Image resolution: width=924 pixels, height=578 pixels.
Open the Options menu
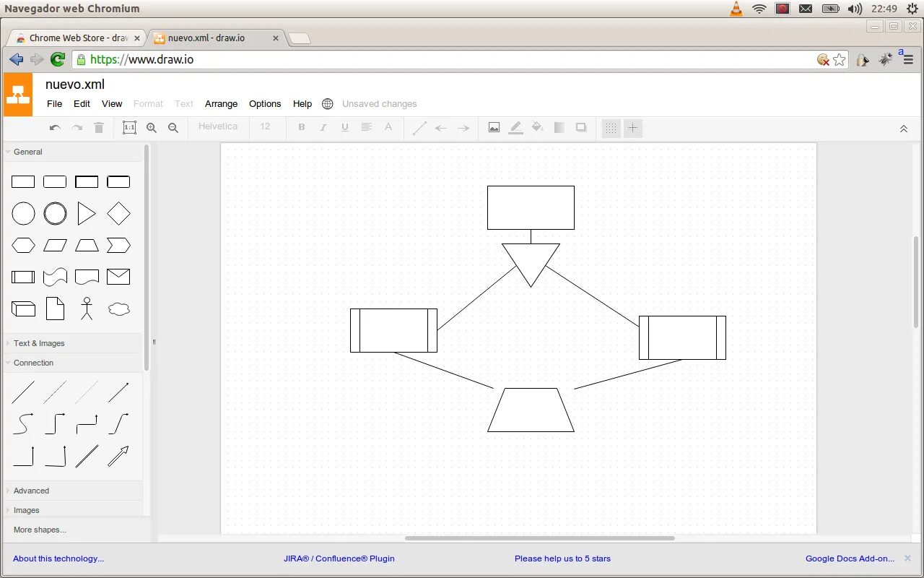[265, 103]
